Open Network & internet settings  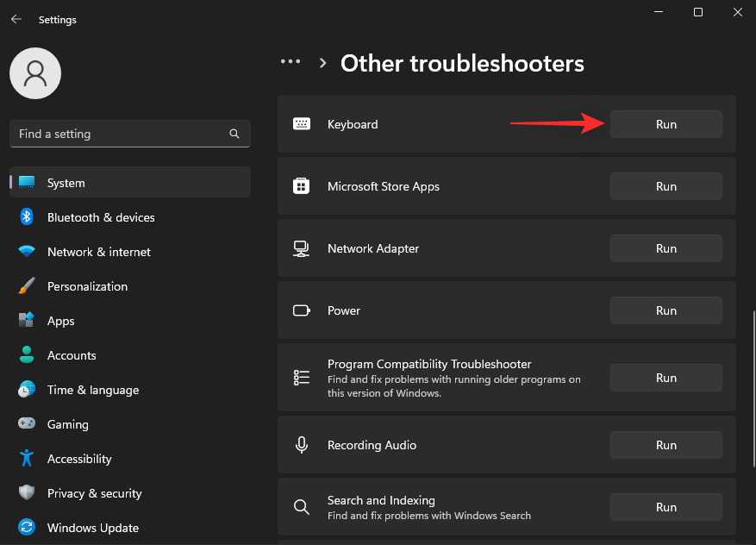coord(98,252)
